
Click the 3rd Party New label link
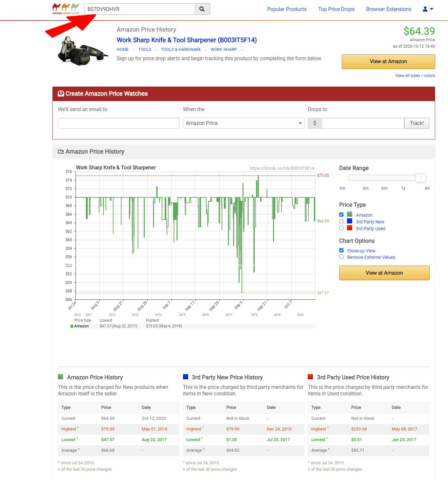click(370, 222)
